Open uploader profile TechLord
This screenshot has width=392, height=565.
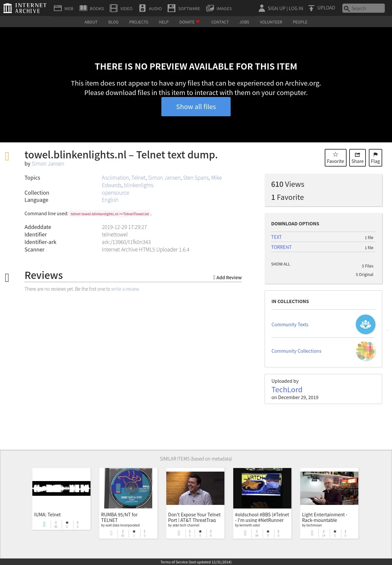(287, 390)
